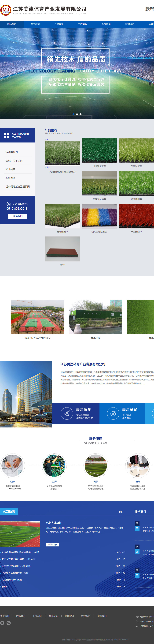
Task: Open news 人造草坪的特点与优点
Action: pyautogui.click(x=12, y=580)
